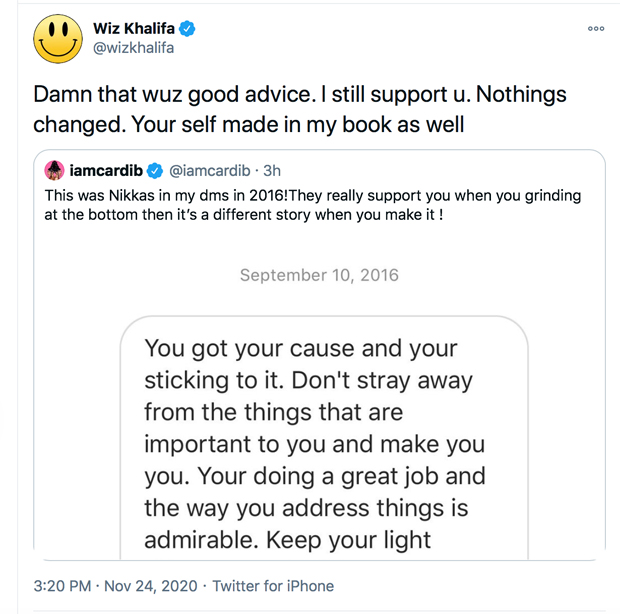Open the tweet's three-dot more options menu
Screen dimensions: 620x614
click(596, 29)
